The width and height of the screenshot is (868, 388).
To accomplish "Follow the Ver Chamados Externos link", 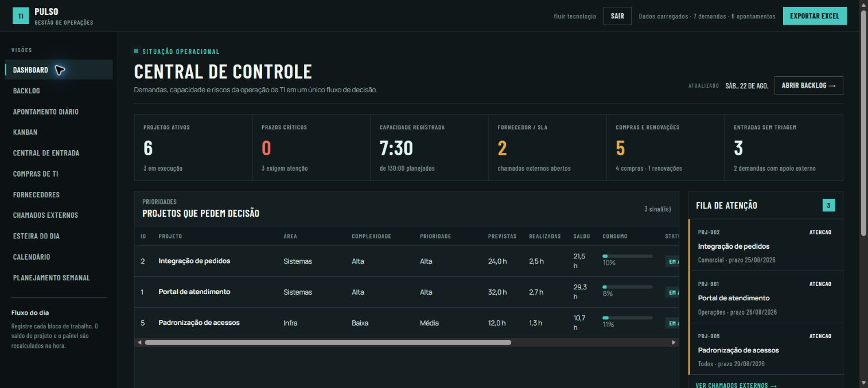I will 736,385.
